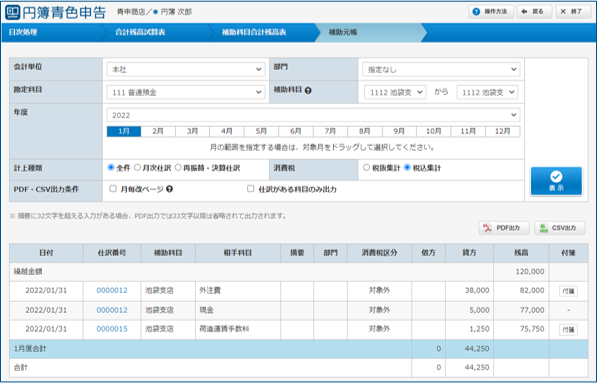The height and width of the screenshot is (383, 597).
Task: Enable 仕訳がある科目のみ出力 checkbox
Action: point(251,188)
